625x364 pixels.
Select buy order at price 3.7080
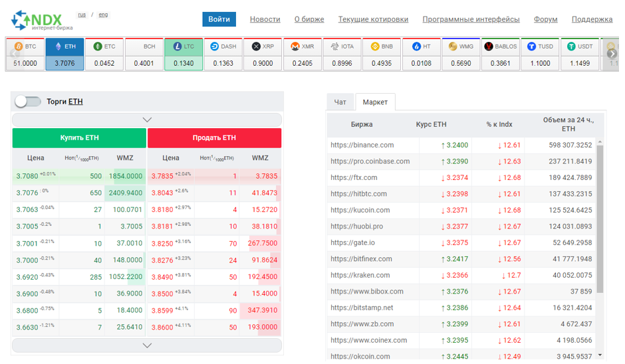click(79, 176)
